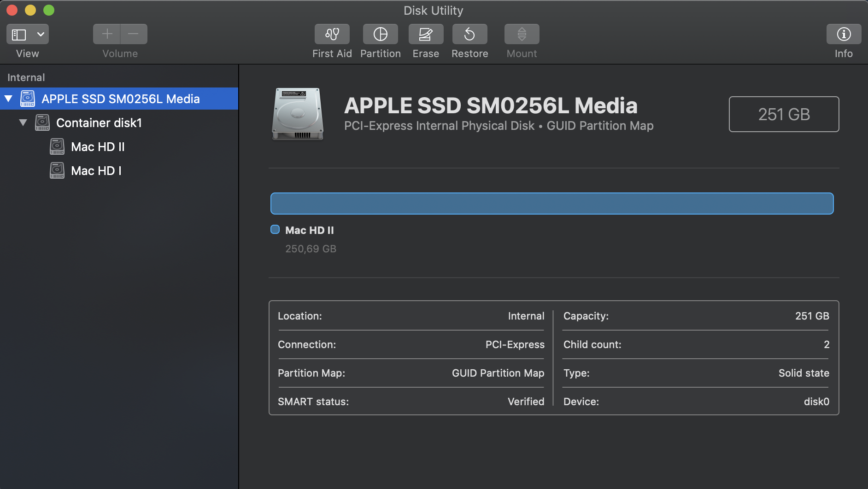
Task: Click the Mac HD II legend color swatch
Action: pos(275,229)
